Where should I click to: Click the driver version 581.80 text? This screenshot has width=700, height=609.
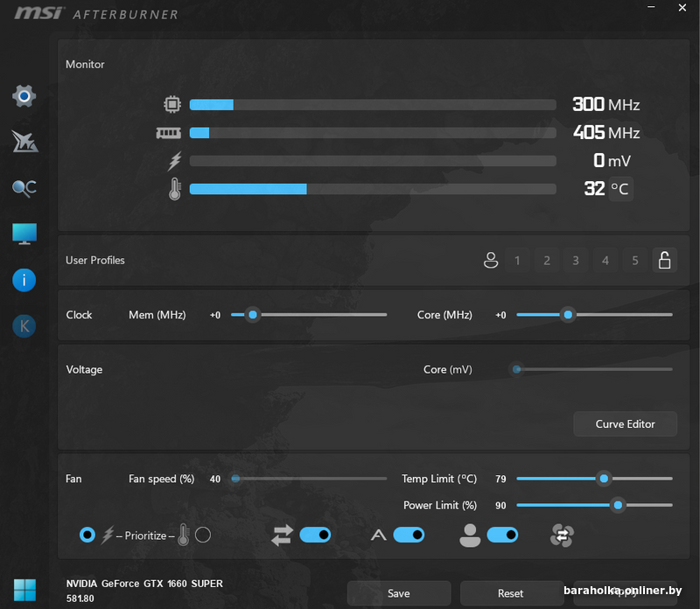(80, 598)
